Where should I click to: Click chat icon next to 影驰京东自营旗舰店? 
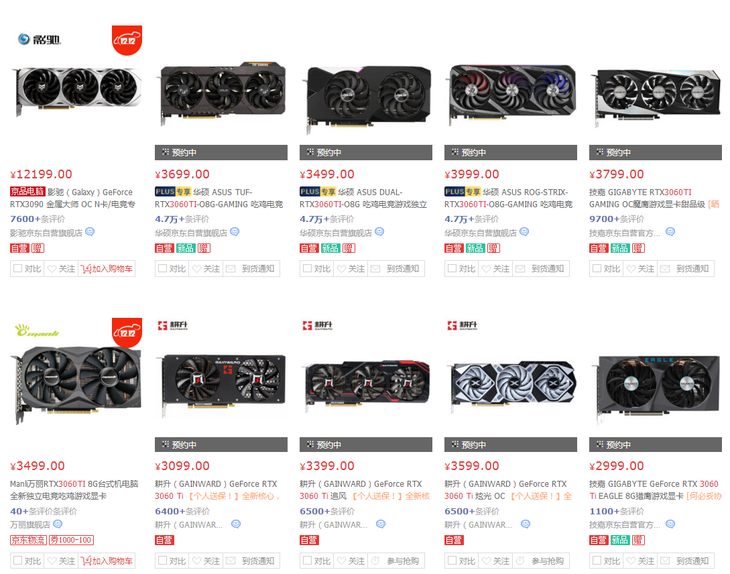tap(90, 231)
